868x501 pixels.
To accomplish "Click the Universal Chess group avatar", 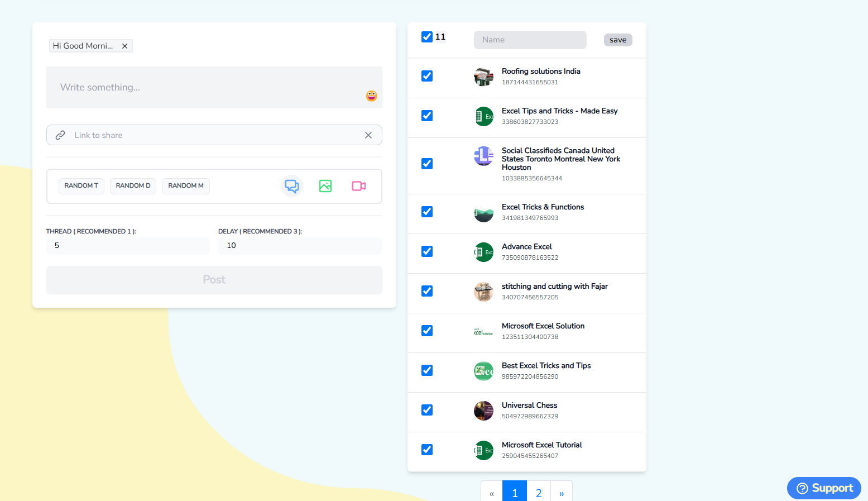I will coord(483,411).
